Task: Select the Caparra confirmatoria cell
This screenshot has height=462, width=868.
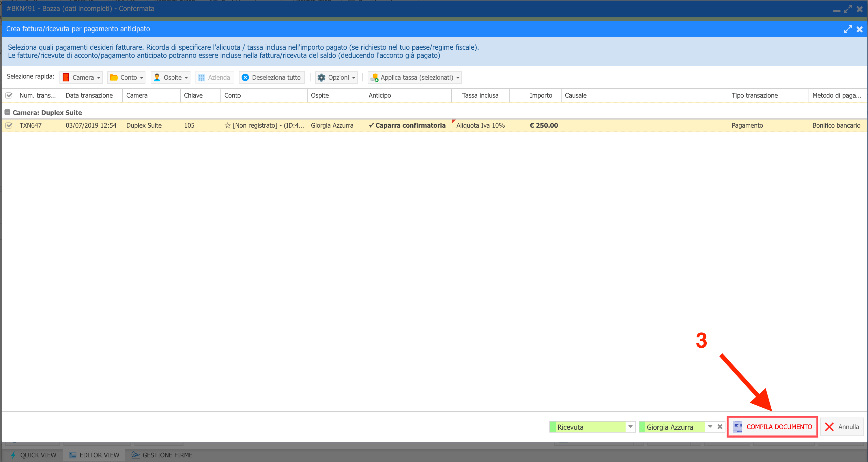Action: coord(408,125)
